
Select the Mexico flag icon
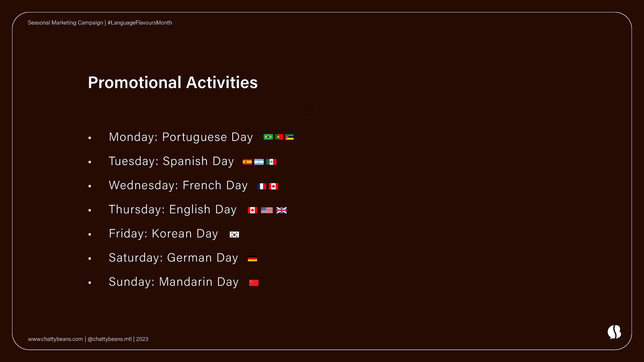tap(271, 162)
